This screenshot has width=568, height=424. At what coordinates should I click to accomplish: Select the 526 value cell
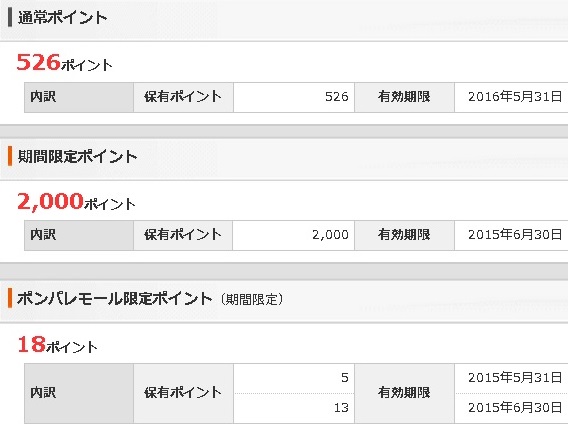point(294,97)
